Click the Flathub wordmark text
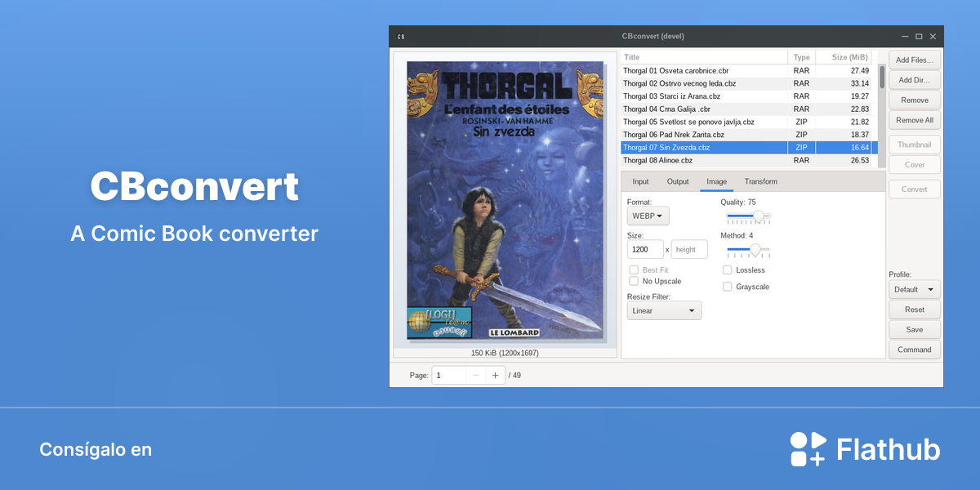 click(x=889, y=450)
